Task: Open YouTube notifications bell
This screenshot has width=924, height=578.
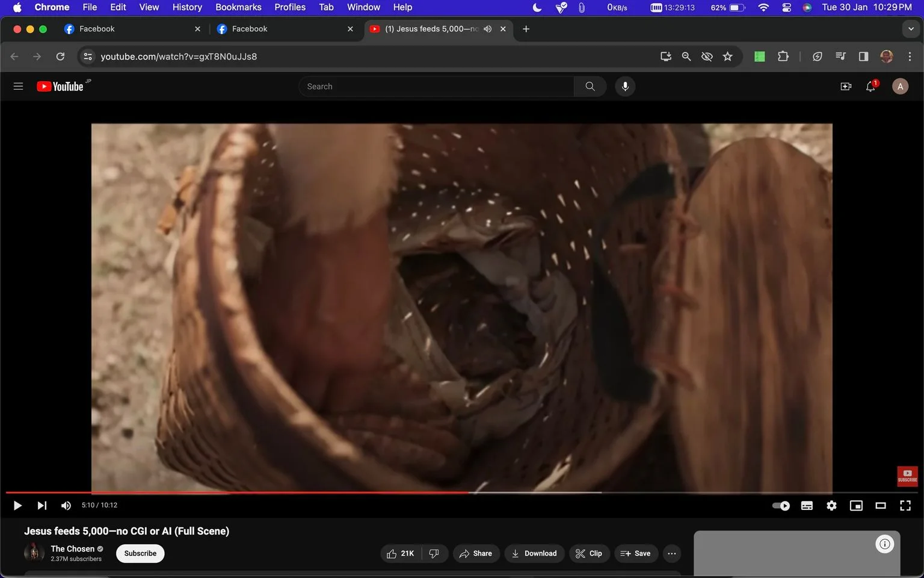Action: [x=870, y=87]
